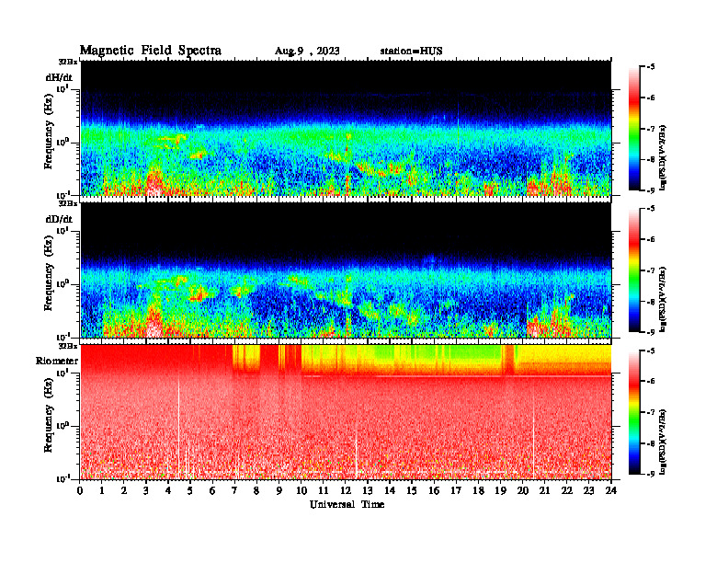Click the log(PSD) units label beside dH/dt scale
Image resolution: width=728 pixels, height=563 pixels.
click(x=663, y=157)
